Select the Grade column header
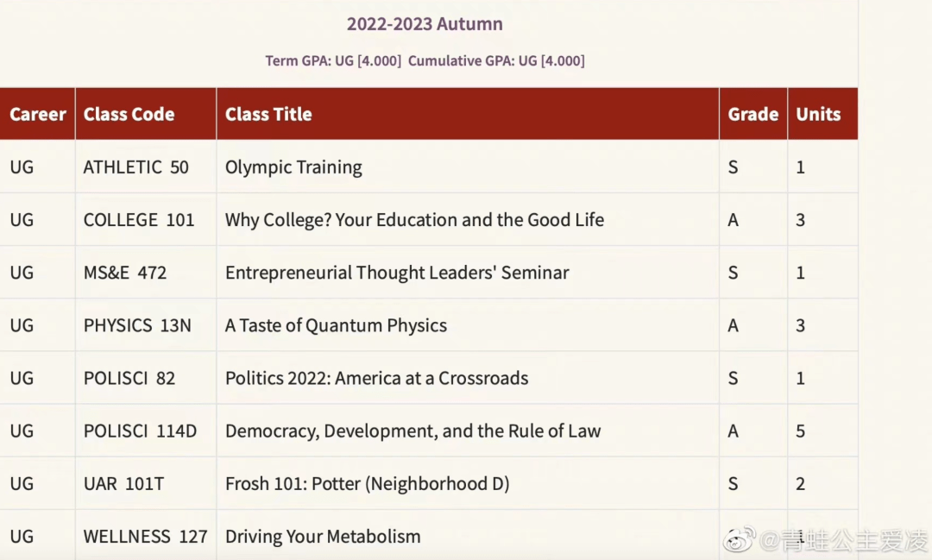The height and width of the screenshot is (560, 932). click(x=753, y=114)
